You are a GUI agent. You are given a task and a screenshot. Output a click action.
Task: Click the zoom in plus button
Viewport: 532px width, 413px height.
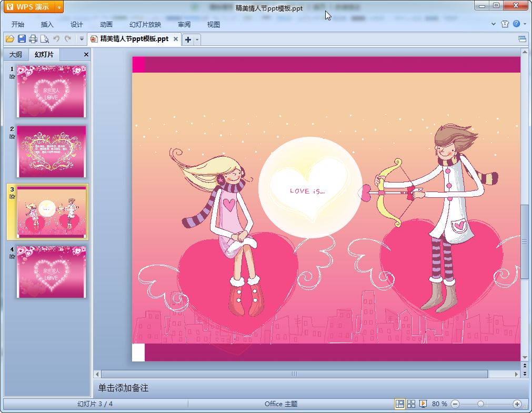517,404
